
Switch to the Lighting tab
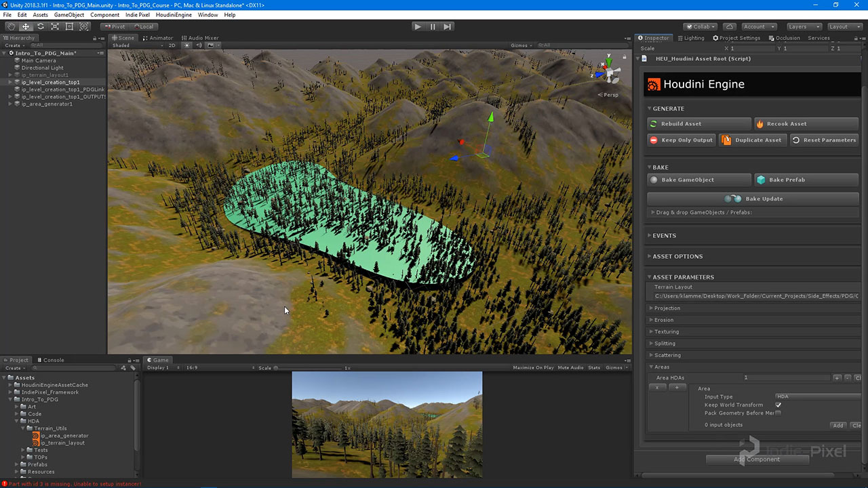tap(691, 38)
